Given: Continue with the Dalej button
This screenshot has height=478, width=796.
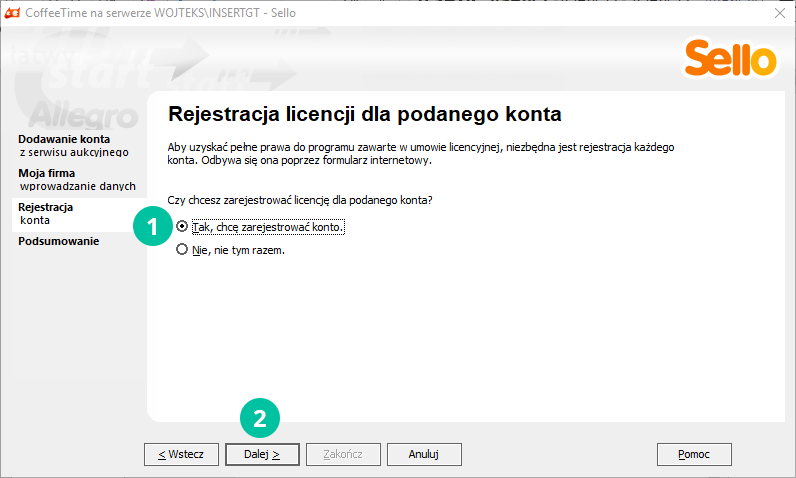Looking at the screenshot, I should [x=262, y=454].
